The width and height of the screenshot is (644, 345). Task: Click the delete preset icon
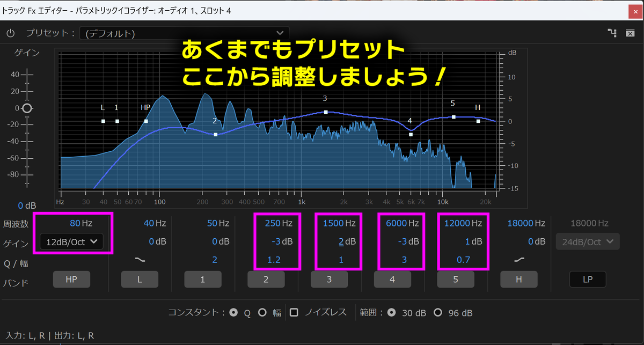tap(631, 33)
